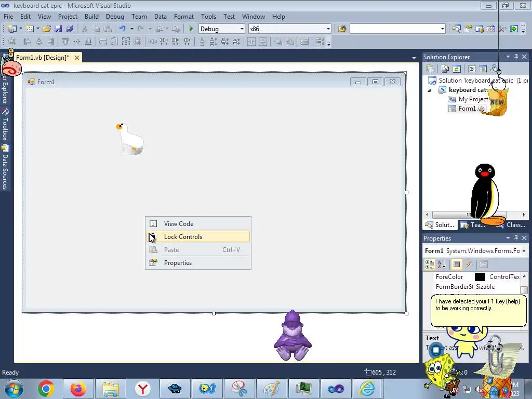
Task: Open the Solution Explorer window position dropdown
Action: [x=508, y=57]
